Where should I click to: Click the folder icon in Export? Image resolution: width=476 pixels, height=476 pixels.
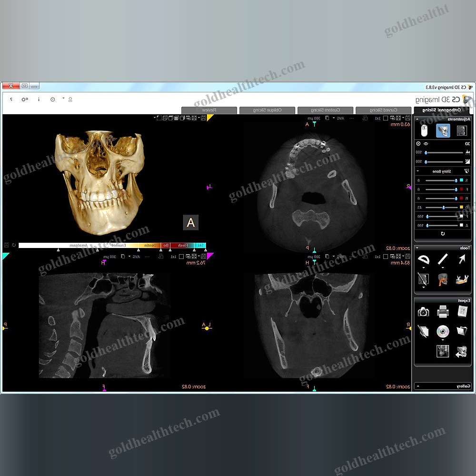pos(462,331)
